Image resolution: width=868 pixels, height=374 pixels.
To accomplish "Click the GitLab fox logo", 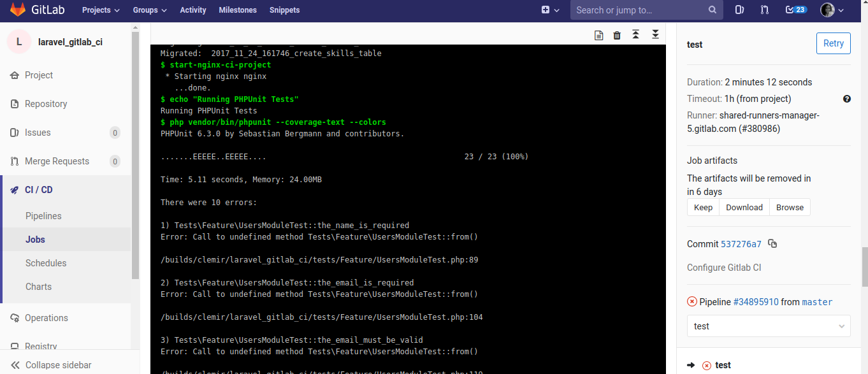I will pyautogui.click(x=16, y=10).
